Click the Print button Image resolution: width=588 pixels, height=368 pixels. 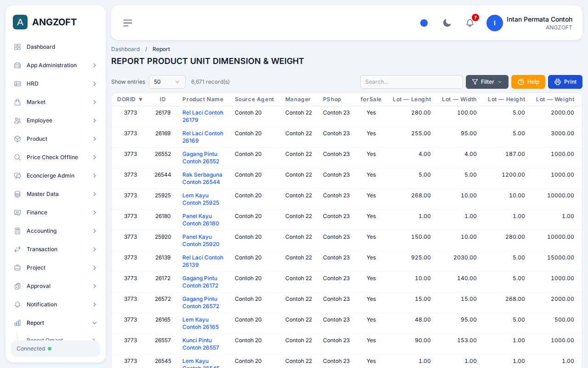565,82
